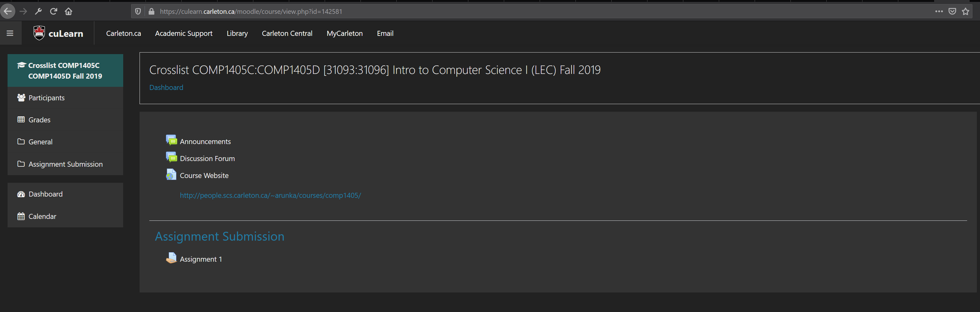Jump to Assignment Submission in sidebar
This screenshot has height=312, width=980.
point(65,164)
